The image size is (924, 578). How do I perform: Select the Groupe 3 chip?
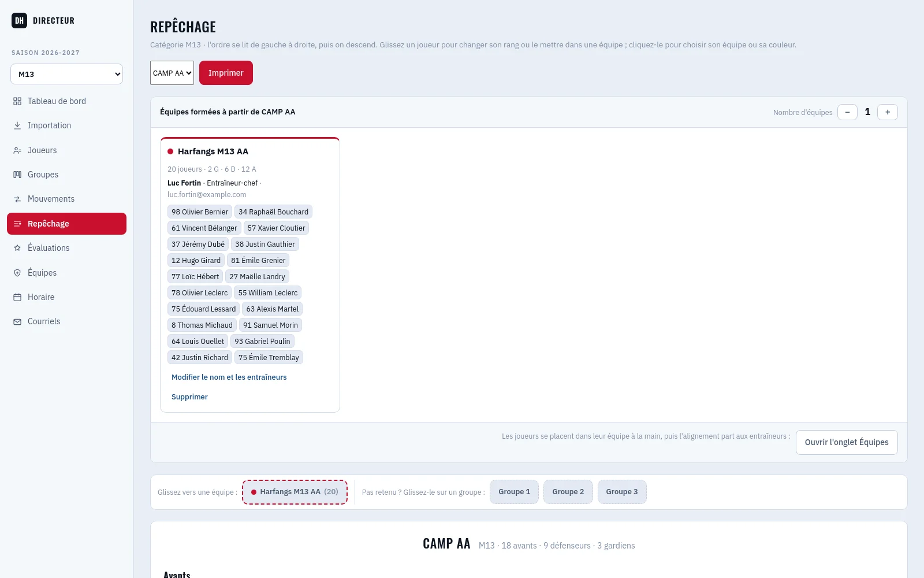[x=622, y=492]
